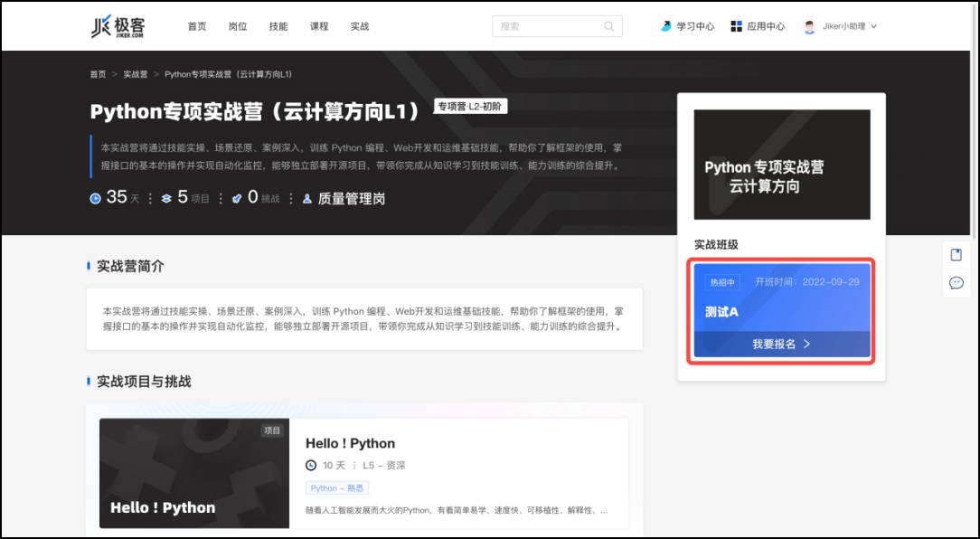This screenshot has width=980, height=539.
Task: Click the layers icon beside 5 项目
Action: (x=166, y=198)
